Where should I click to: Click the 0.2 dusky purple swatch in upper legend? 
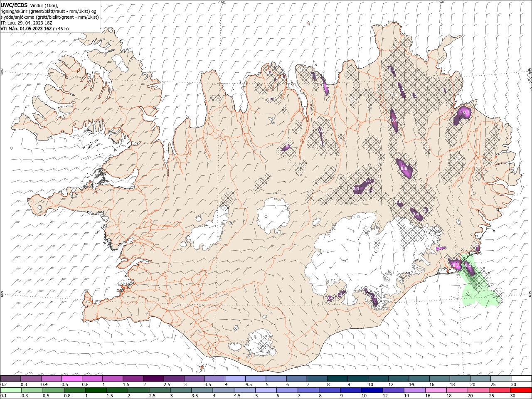click(x=11, y=378)
